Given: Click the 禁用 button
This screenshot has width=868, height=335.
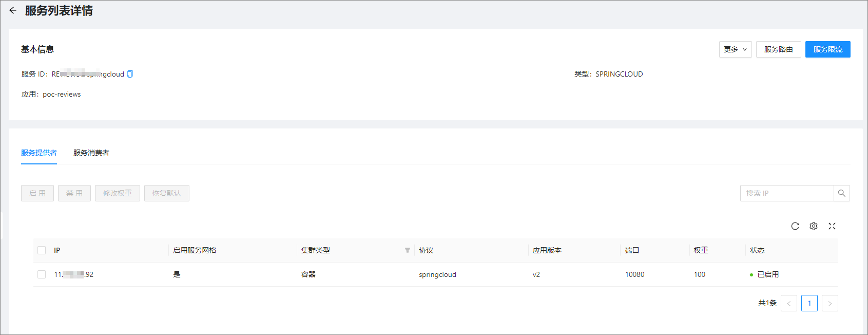Looking at the screenshot, I should 74,193.
